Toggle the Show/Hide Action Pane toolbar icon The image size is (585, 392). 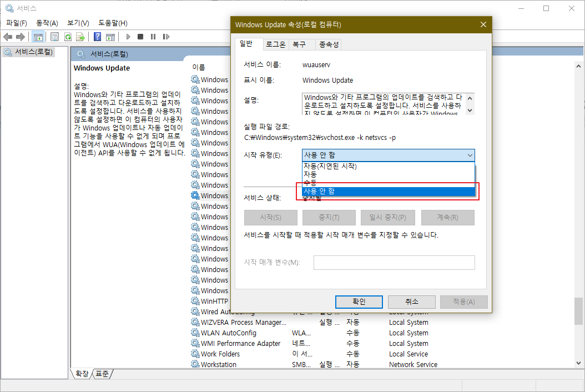pyautogui.click(x=110, y=37)
